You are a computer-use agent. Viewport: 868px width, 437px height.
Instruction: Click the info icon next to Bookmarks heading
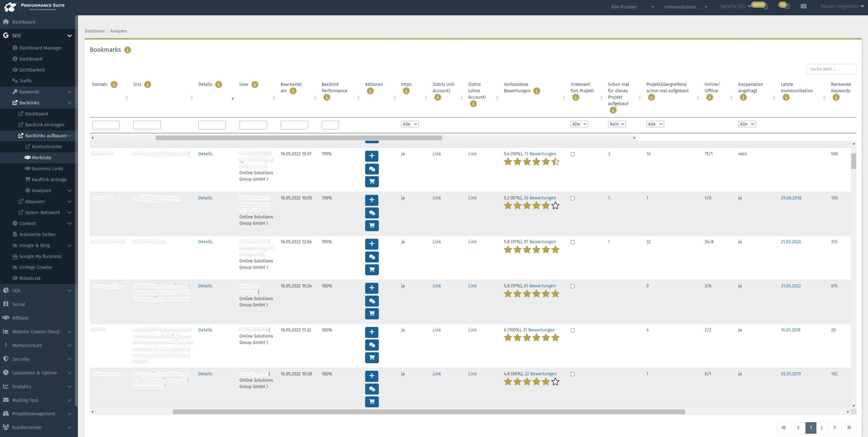point(127,50)
